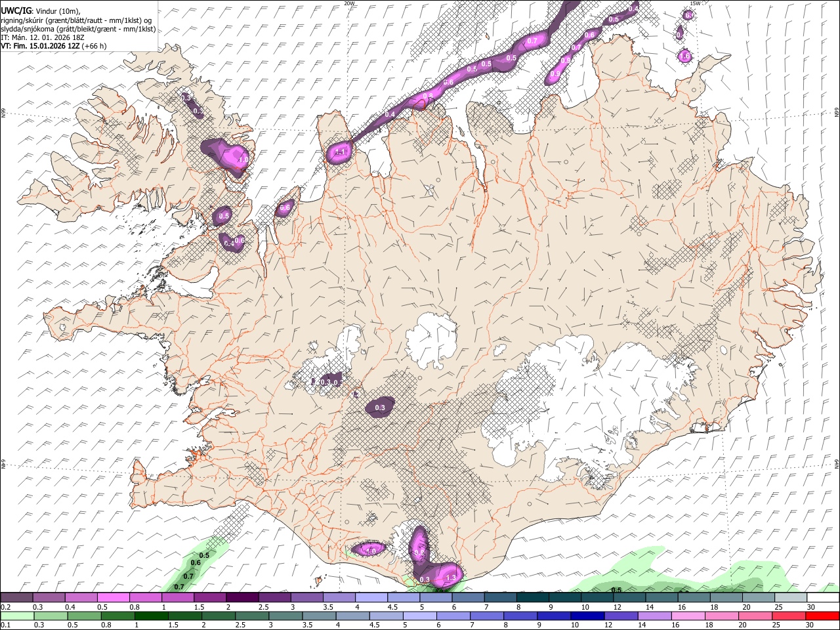The width and height of the screenshot is (840, 630).
Task: Click the '0.1' label under the bottom scale
Action: point(5,625)
